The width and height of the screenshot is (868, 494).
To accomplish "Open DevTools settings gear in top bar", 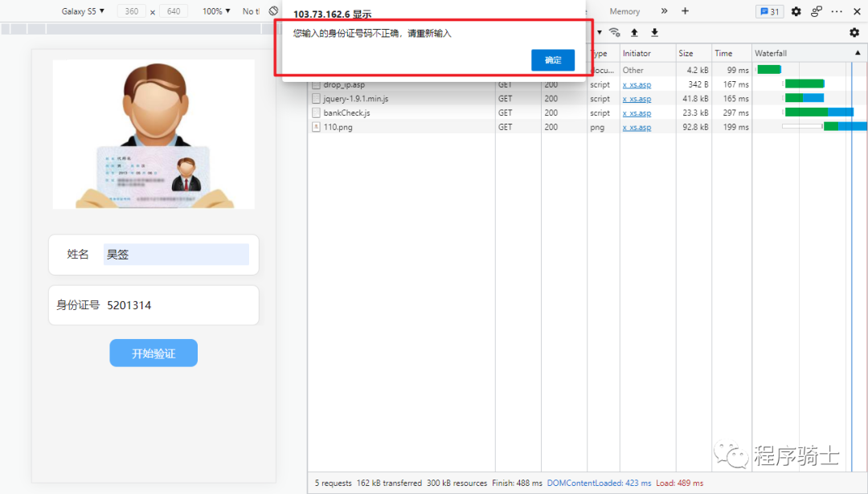I will 796,11.
